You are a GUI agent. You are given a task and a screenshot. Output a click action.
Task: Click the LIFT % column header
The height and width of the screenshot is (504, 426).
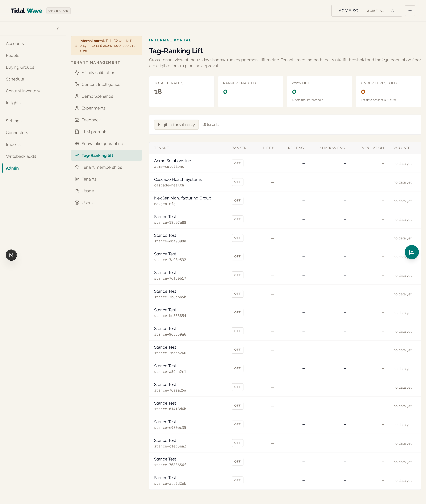click(269, 148)
